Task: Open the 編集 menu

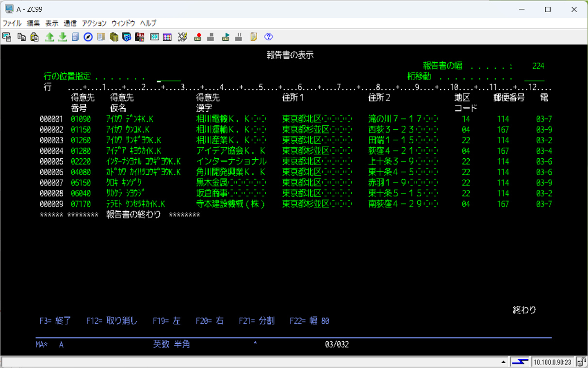Action: click(x=33, y=23)
